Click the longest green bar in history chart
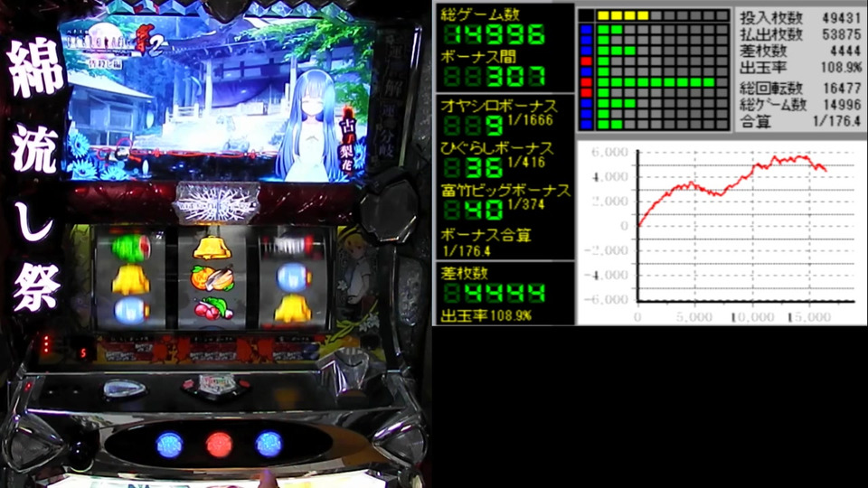The height and width of the screenshot is (488, 868). 656,82
